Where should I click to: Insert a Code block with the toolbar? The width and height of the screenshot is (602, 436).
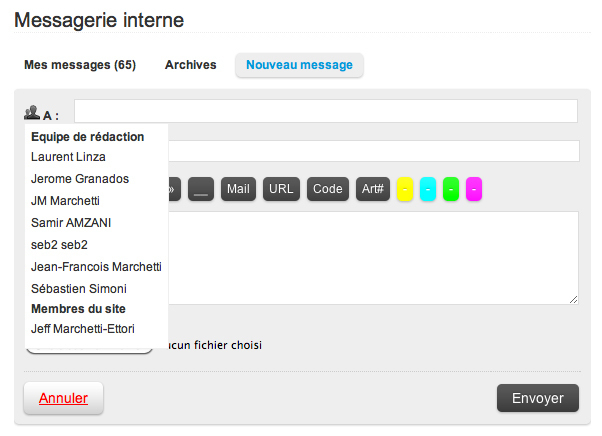tap(327, 189)
